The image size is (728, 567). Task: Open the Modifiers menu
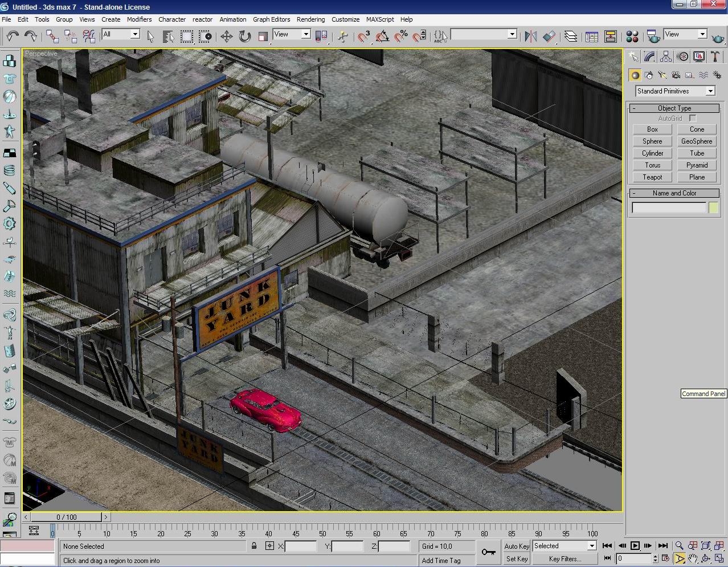coord(139,19)
